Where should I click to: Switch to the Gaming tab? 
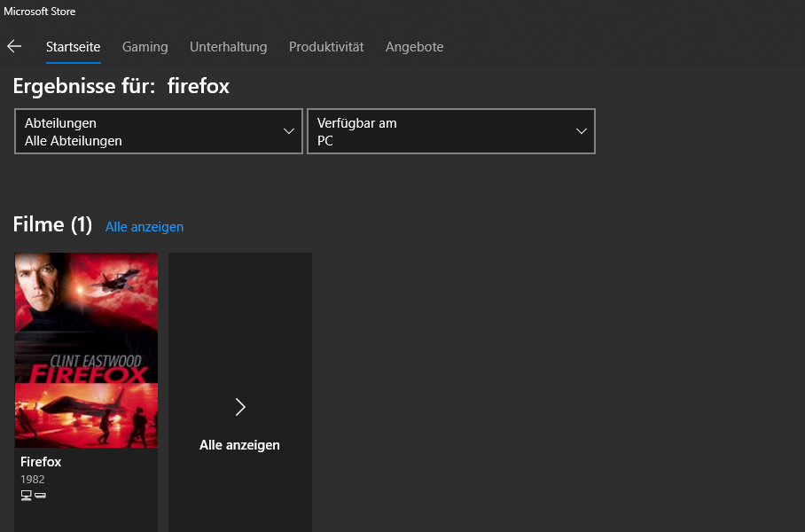(x=145, y=47)
